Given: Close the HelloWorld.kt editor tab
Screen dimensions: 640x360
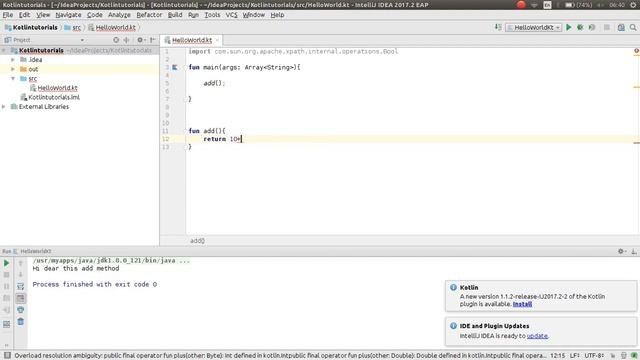Looking at the screenshot, I should pyautogui.click(x=217, y=40).
